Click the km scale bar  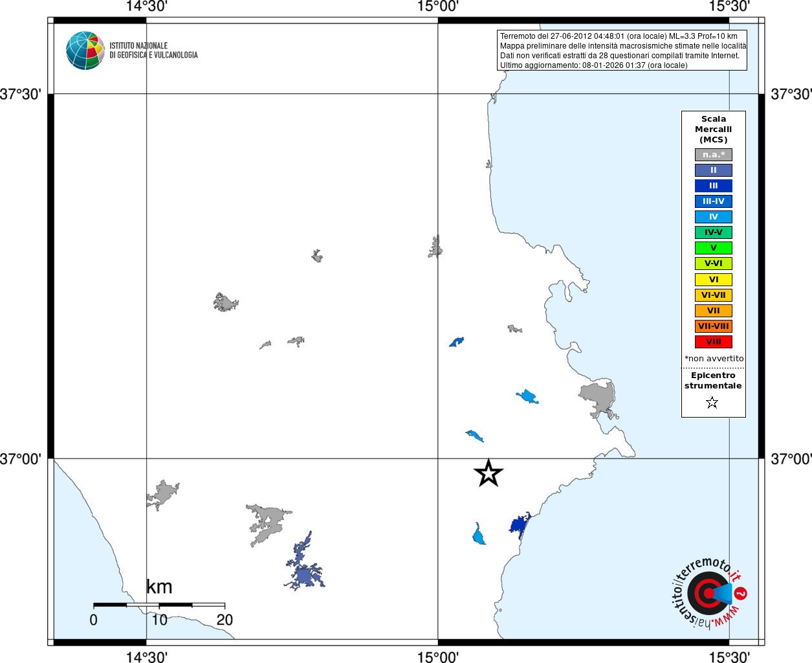point(159,605)
